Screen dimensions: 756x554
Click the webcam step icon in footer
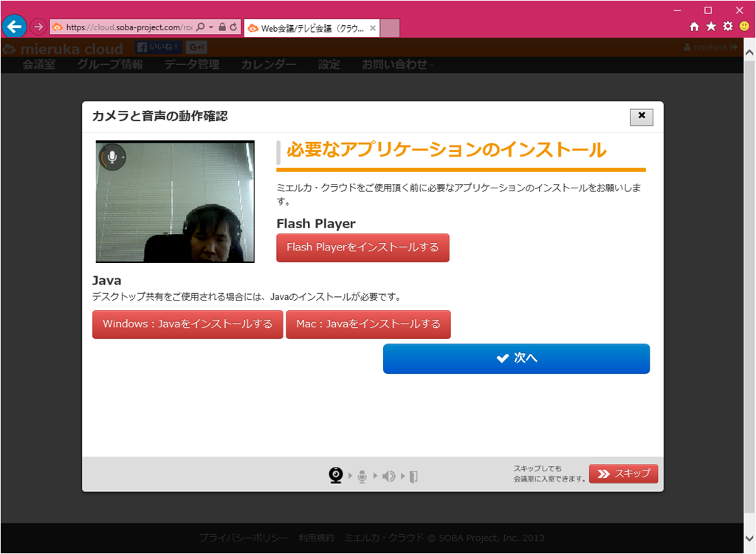[336, 476]
